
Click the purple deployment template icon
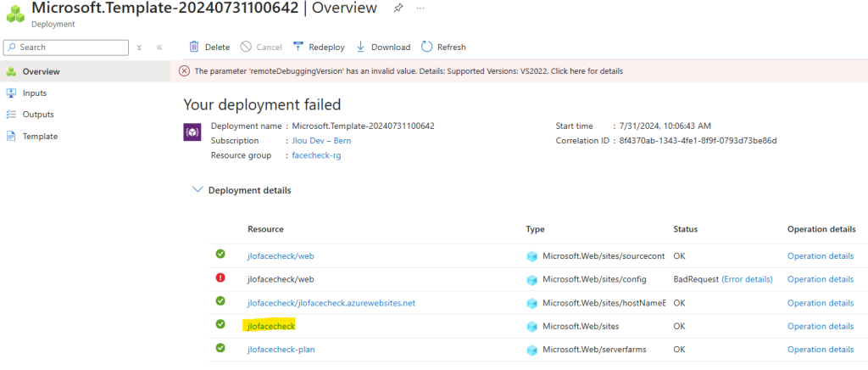click(192, 132)
